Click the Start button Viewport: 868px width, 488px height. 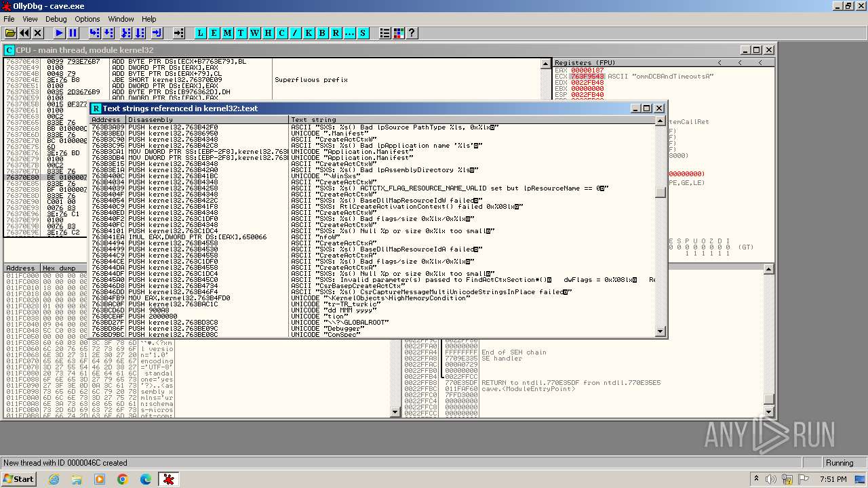tap(19, 479)
